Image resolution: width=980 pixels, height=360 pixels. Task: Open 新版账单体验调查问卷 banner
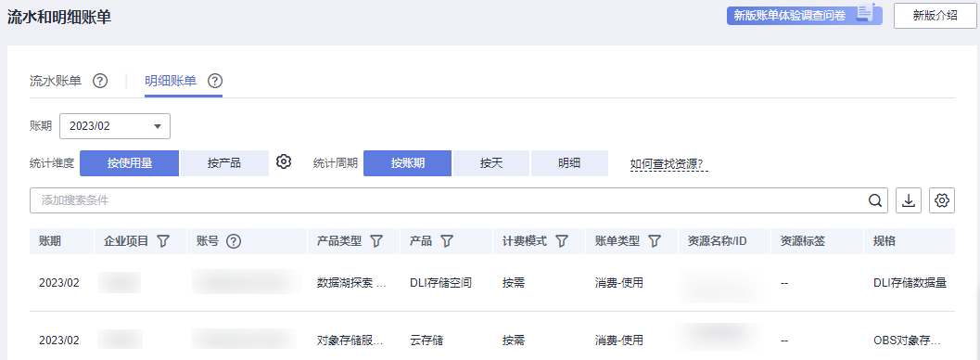pos(805,15)
